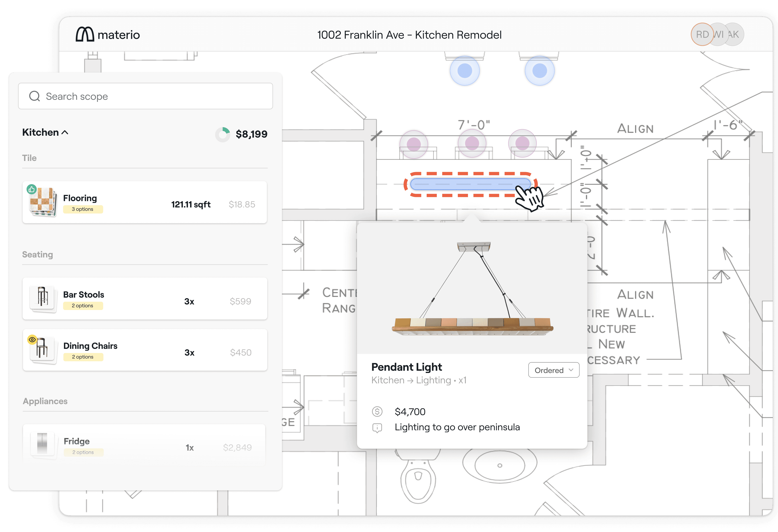This screenshot has width=778, height=532.
Task: Toggle the eye badge on Dining Chairs
Action: 32,340
